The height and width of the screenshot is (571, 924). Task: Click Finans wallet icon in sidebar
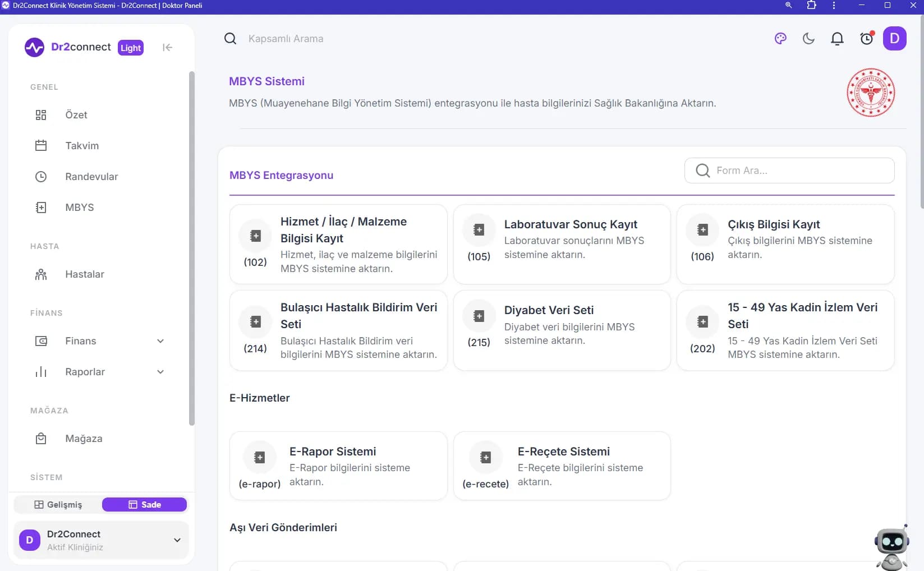tap(41, 341)
